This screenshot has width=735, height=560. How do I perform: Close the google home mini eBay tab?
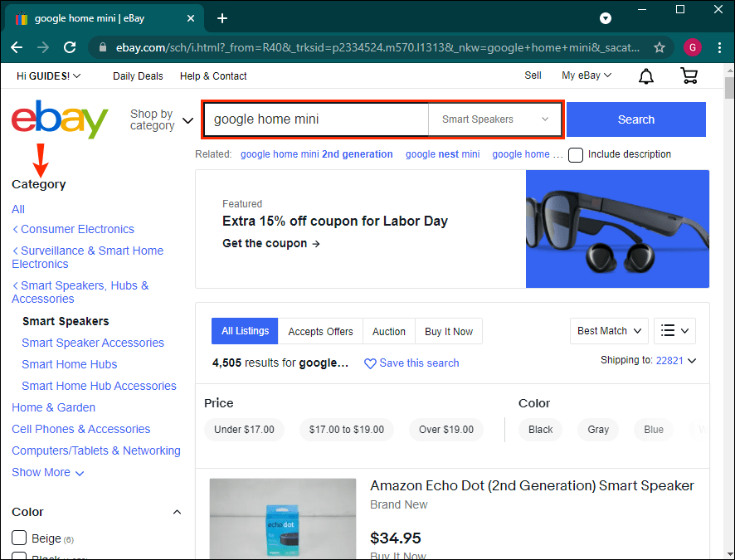(191, 18)
